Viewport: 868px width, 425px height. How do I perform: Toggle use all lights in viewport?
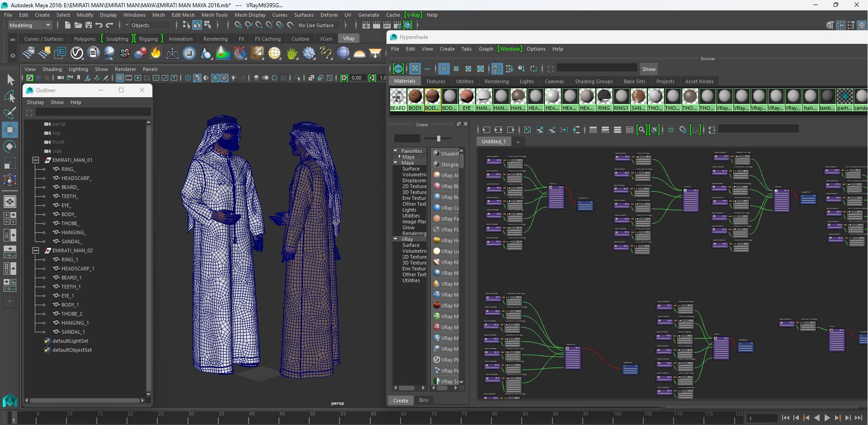point(233,78)
